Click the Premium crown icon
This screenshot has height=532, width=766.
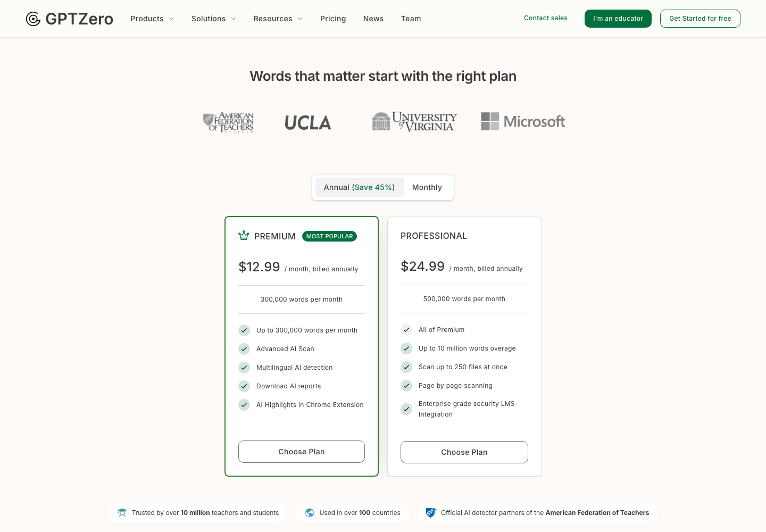click(244, 236)
